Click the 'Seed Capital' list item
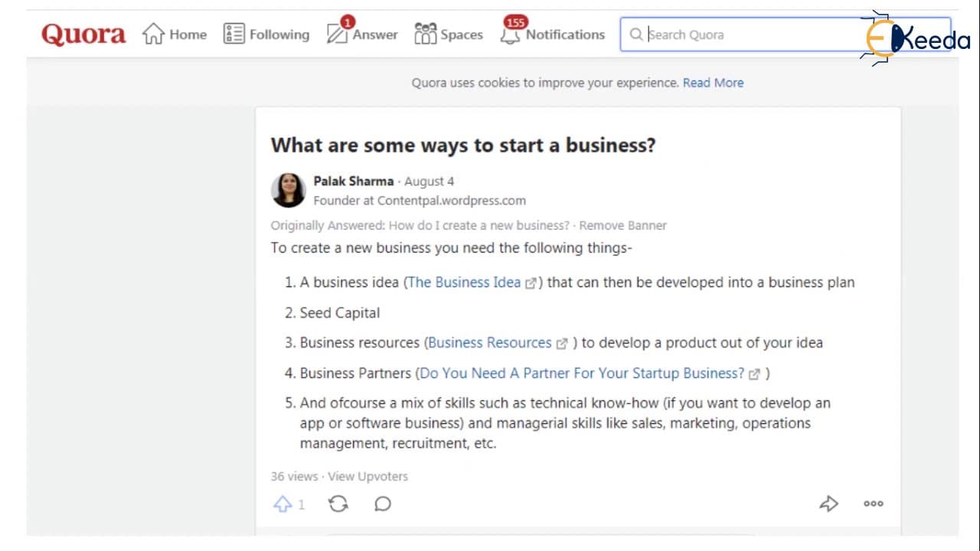This screenshot has height=551, width=980. coord(339,313)
